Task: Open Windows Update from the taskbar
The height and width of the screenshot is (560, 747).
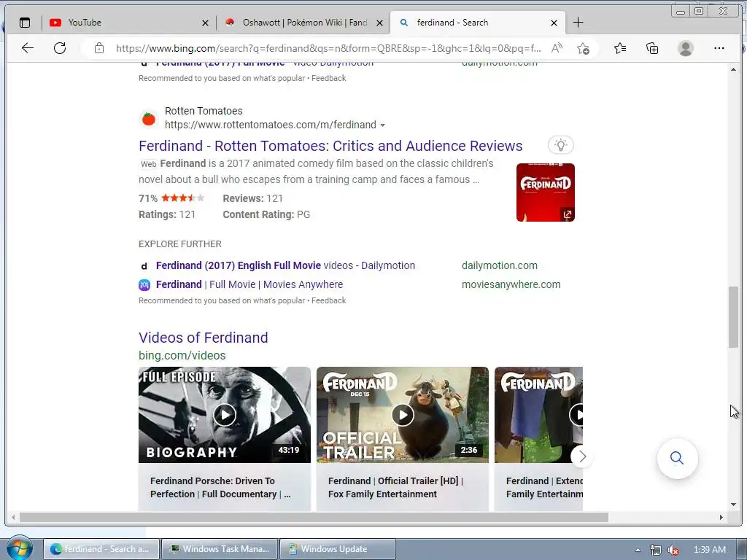Action: 337,549
